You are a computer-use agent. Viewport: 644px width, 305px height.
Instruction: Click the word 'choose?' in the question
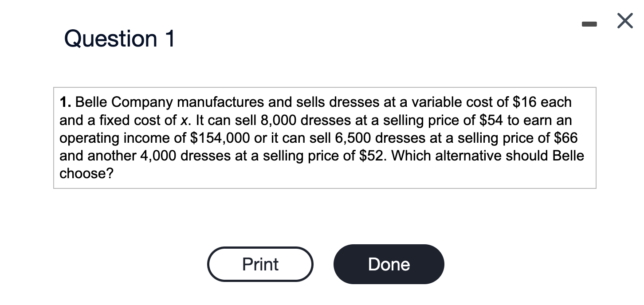pyautogui.click(x=87, y=173)
